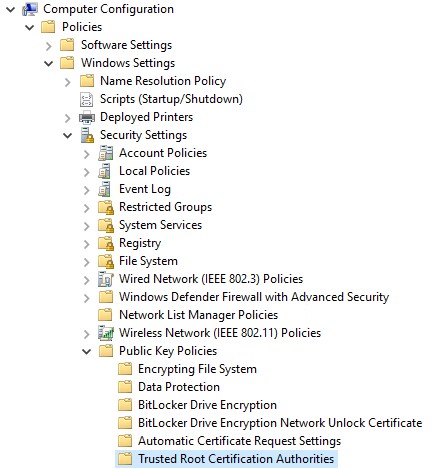Click the Scripts (Startup/Shutdown) script icon
The image size is (433, 469).
tap(87, 99)
